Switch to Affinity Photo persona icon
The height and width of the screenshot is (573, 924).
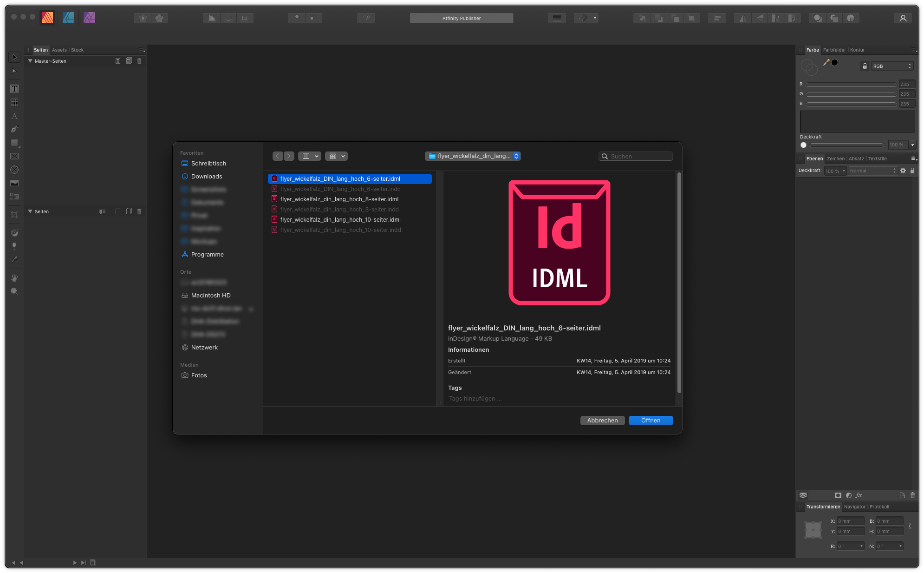[x=89, y=18]
